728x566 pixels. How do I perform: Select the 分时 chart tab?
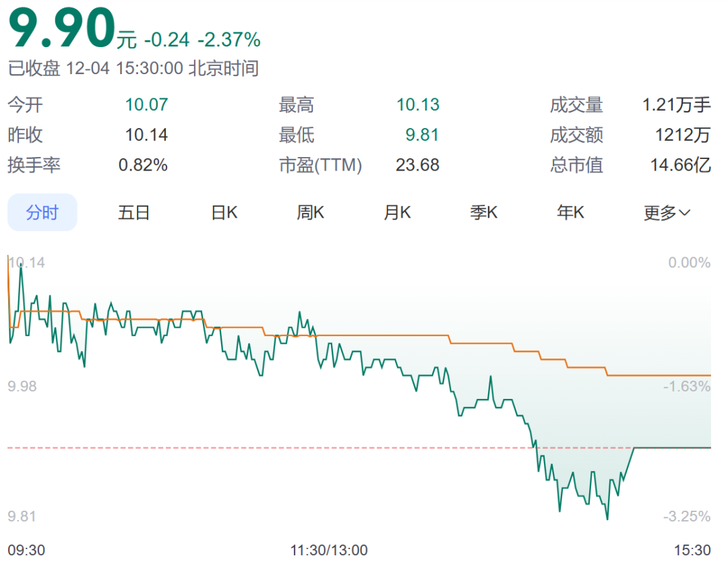pos(42,213)
